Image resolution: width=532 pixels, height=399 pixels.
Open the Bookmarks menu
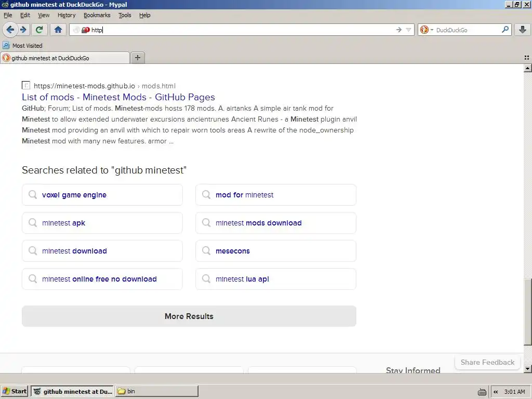(x=97, y=15)
